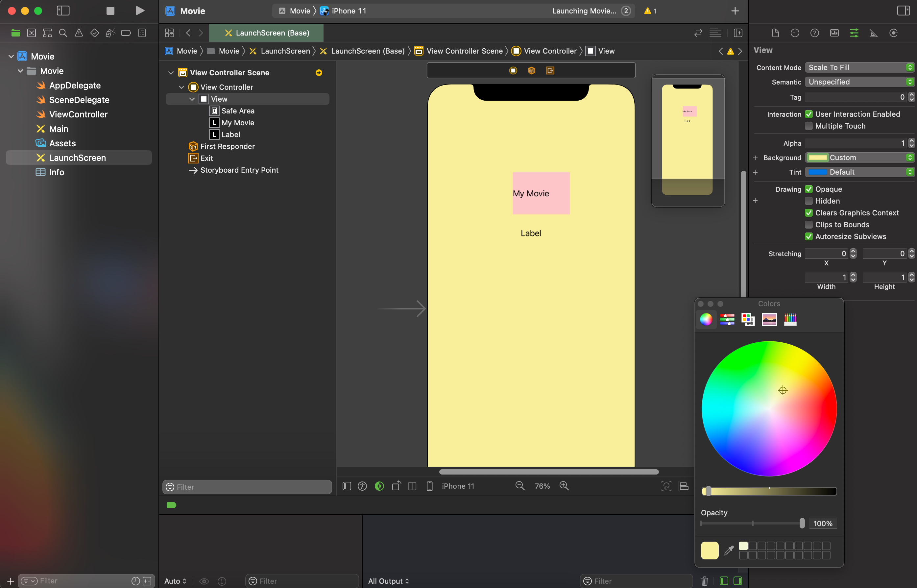
Task: Open the Attributes inspector tab
Action: (854, 33)
